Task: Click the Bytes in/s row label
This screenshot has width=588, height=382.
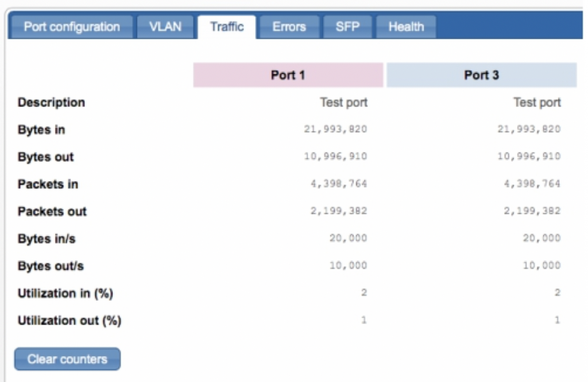Action: [x=47, y=239]
